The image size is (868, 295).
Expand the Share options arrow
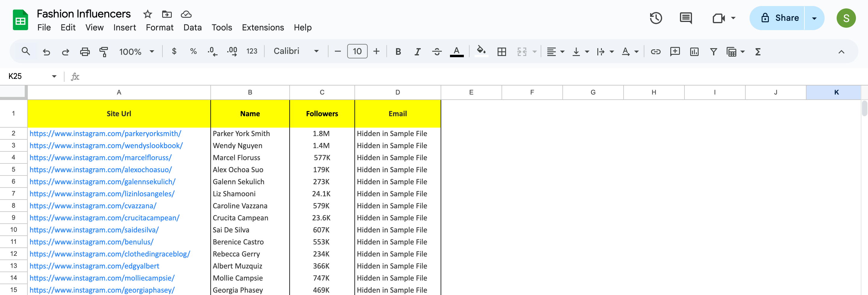click(814, 18)
